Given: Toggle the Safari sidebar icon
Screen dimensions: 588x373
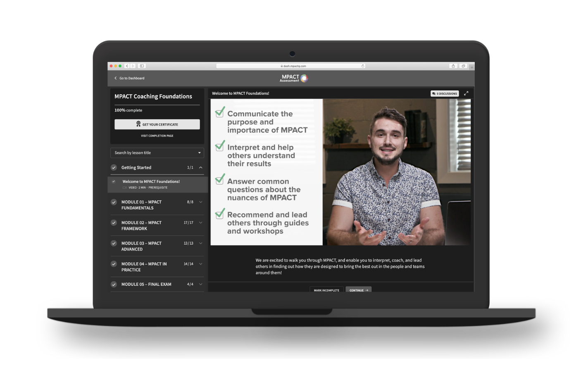Looking at the screenshot, I should 142,66.
